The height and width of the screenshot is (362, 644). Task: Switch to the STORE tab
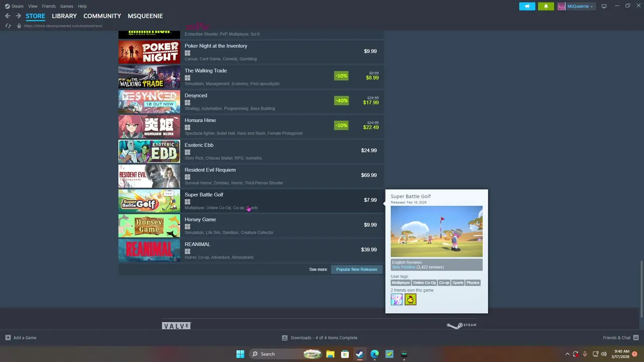(35, 16)
